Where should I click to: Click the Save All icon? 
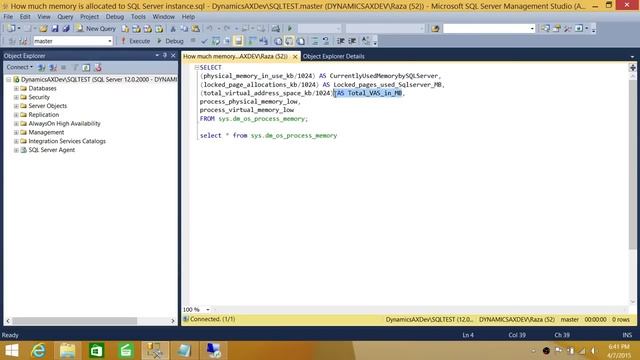pos(66,29)
